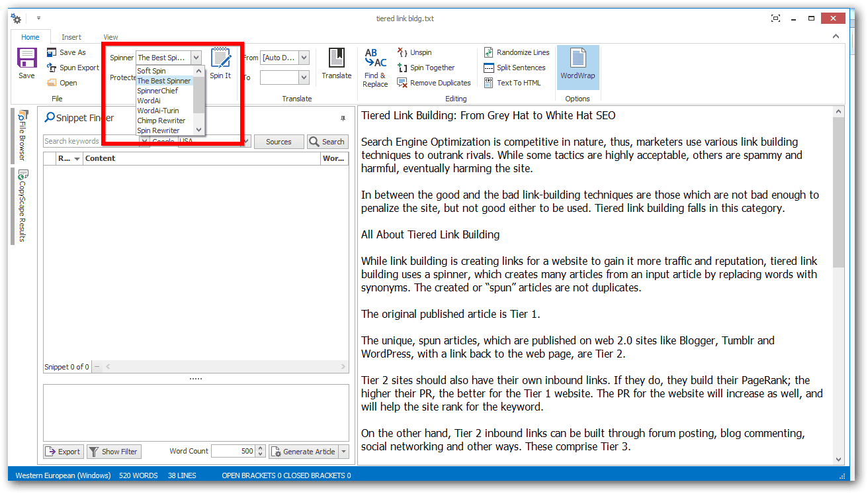Click the snippet list scroll-right arrow
This screenshot has height=494, width=868.
click(x=343, y=367)
